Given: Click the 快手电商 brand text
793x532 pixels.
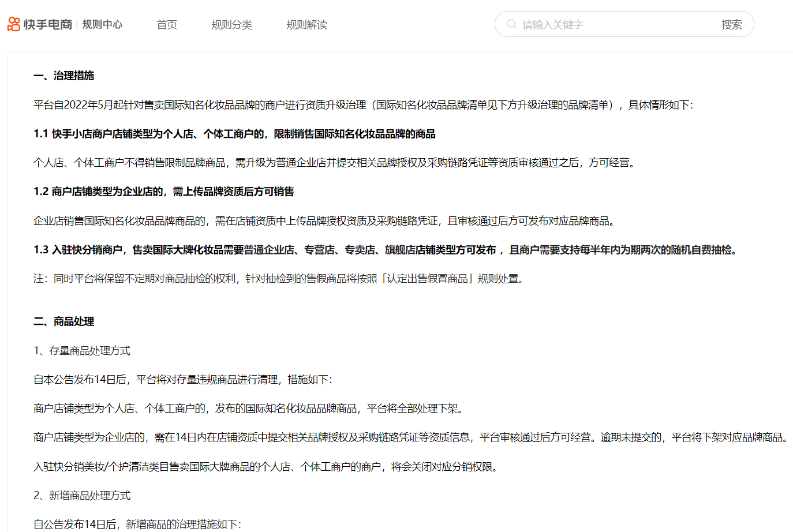Looking at the screenshot, I should point(48,24).
